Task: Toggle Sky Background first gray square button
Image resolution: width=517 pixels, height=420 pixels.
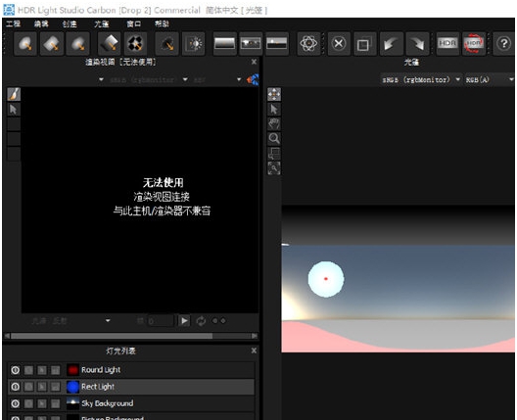Action: tap(28, 403)
